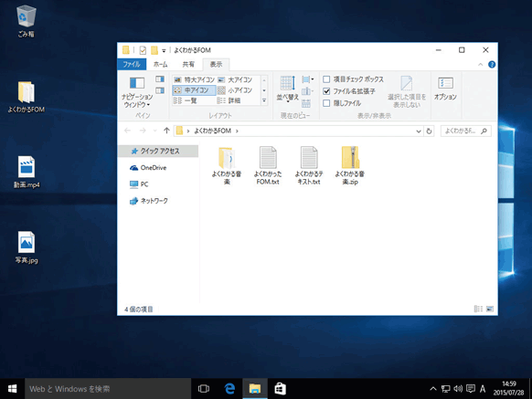532x399 pixels.
Task: Open the Recycle Bin desktop icon
Action: 26,21
